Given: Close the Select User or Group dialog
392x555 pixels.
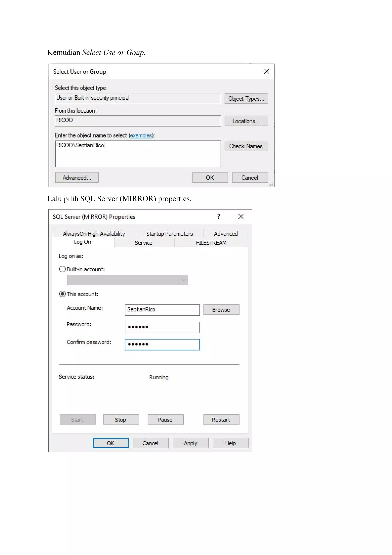Looking at the screenshot, I should pyautogui.click(x=266, y=71).
